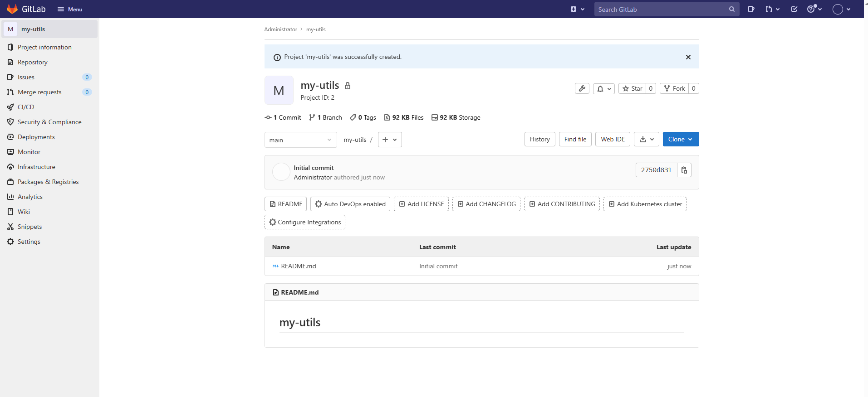The width and height of the screenshot is (868, 397).
Task: Click Configure Integrations button
Action: coord(305,222)
